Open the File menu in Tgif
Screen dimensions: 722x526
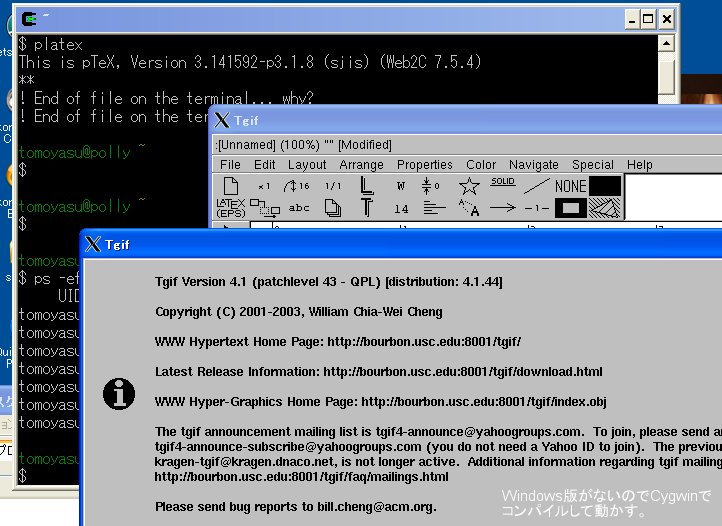(230, 164)
